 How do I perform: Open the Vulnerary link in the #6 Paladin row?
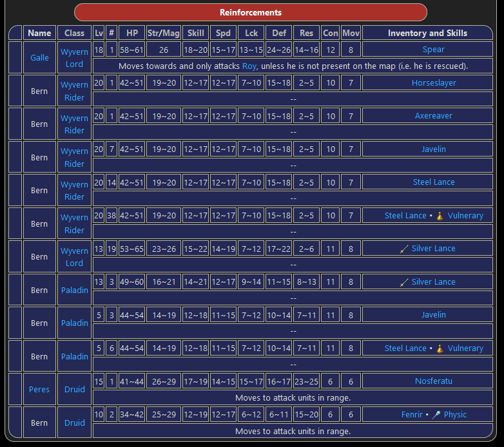(465, 348)
